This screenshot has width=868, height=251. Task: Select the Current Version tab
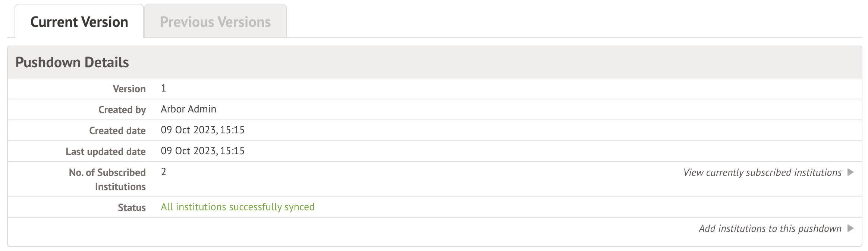pyautogui.click(x=79, y=22)
